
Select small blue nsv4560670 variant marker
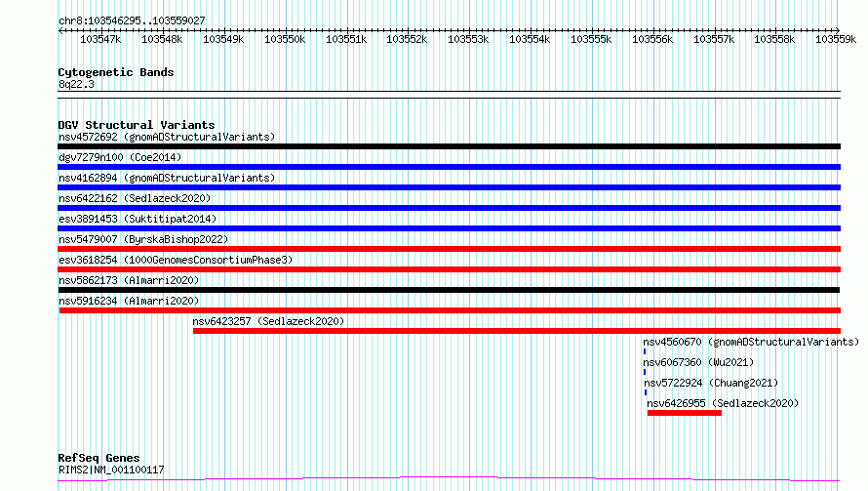645,351
